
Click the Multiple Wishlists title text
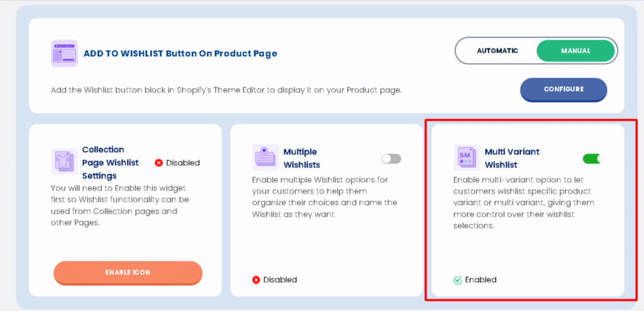302,158
